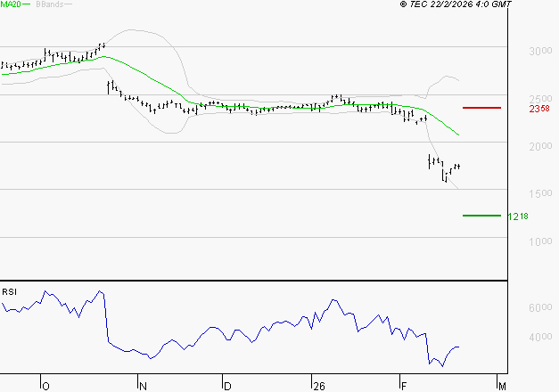Viewport: 559px width, 392px height.
Task: Select the D month marker on time axis
Action: pos(227,386)
